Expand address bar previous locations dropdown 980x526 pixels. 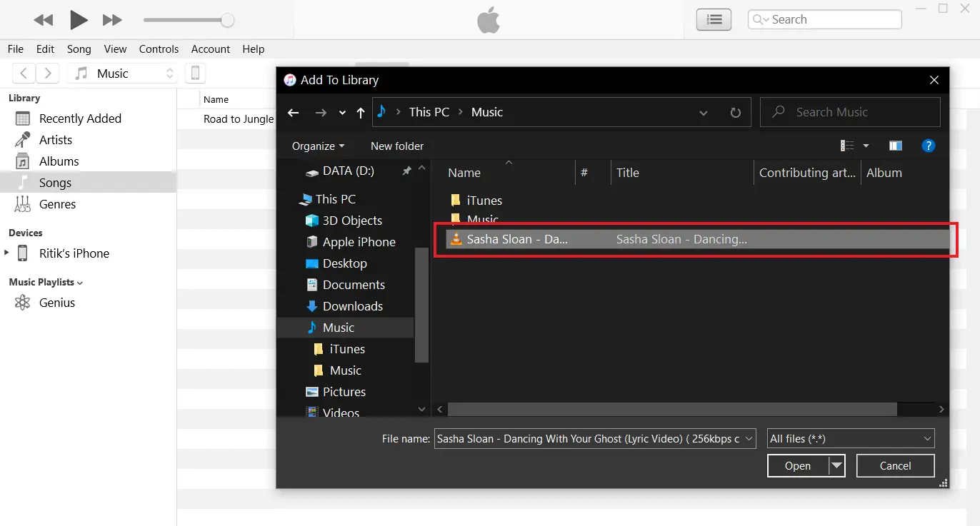click(703, 113)
